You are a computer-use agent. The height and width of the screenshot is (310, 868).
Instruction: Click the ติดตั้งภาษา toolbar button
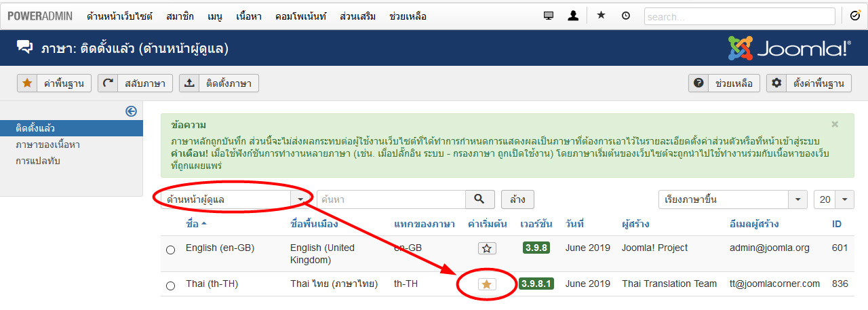(219, 83)
